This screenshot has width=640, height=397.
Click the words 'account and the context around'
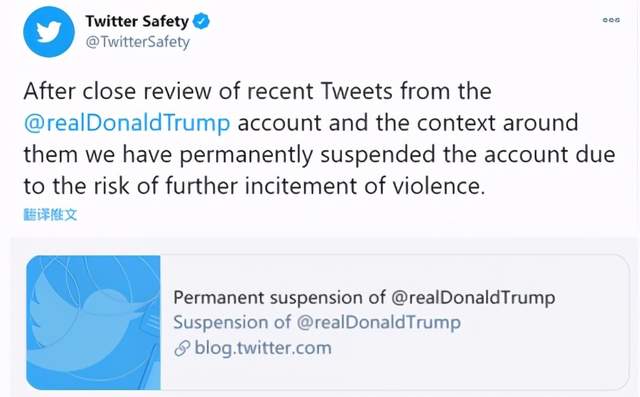point(408,123)
